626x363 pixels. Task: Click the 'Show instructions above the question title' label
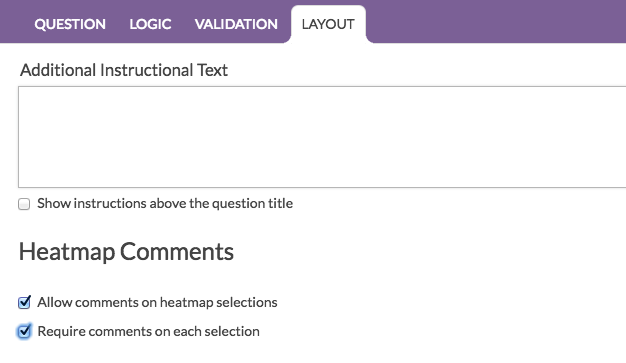coord(165,204)
